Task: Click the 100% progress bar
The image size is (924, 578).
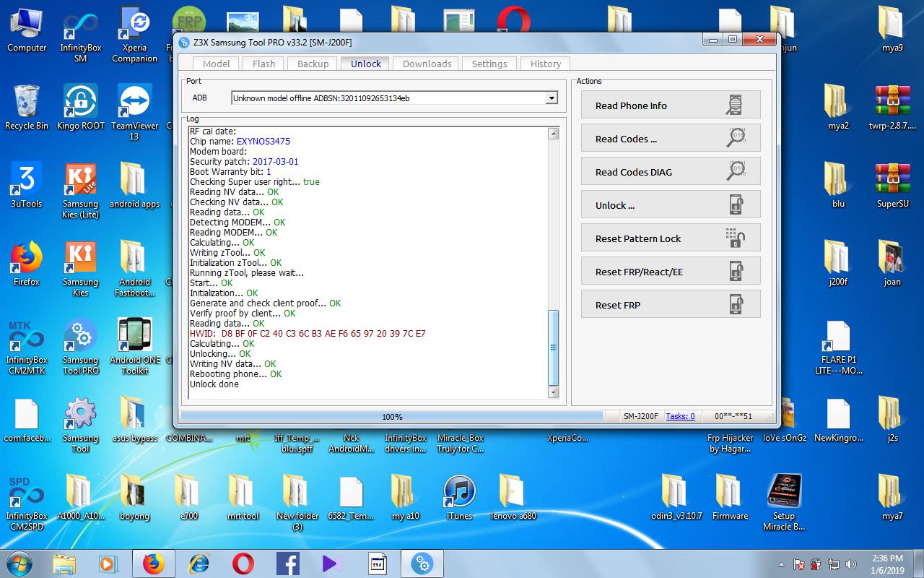Action: coord(391,417)
